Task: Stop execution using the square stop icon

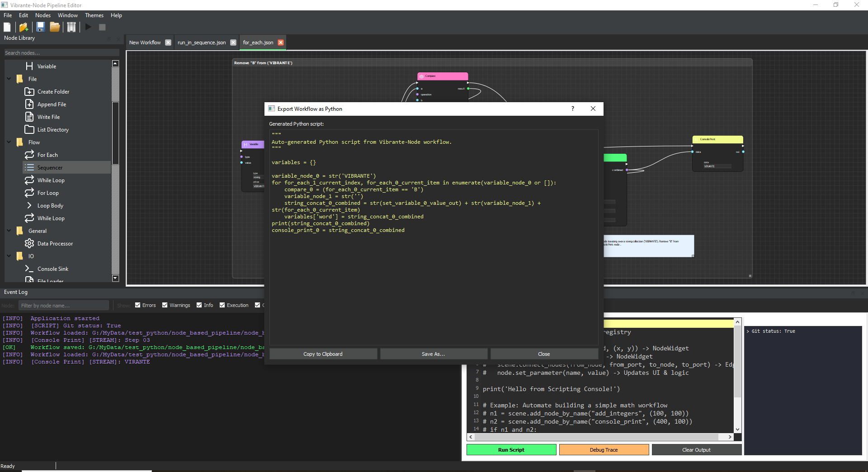Action: pos(102,27)
